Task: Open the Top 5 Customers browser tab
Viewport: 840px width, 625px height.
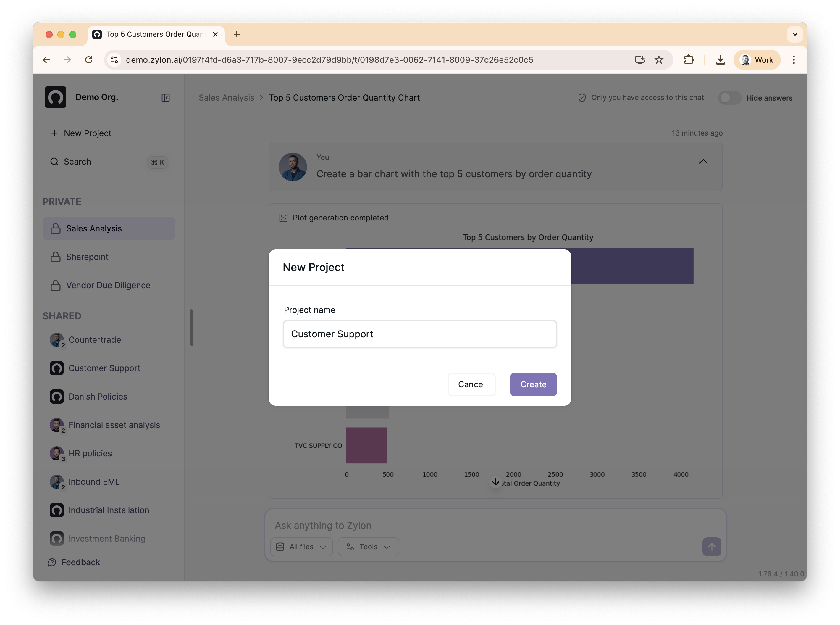Action: [155, 34]
